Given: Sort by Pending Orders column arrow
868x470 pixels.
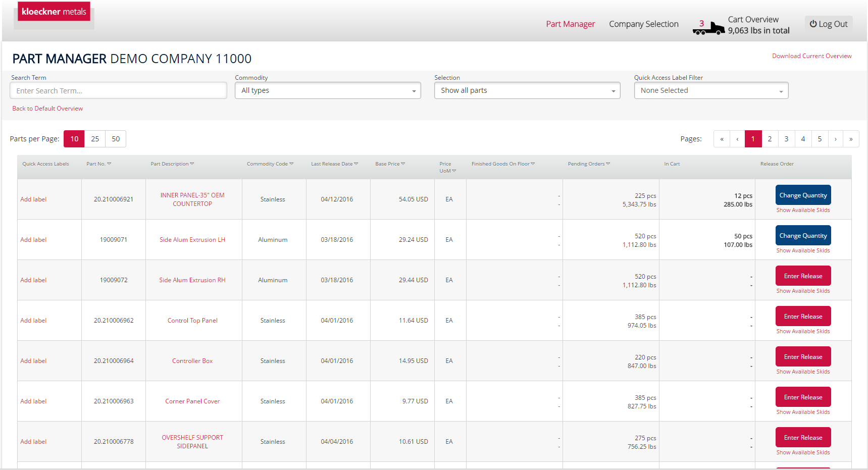Looking at the screenshot, I should coord(608,164).
